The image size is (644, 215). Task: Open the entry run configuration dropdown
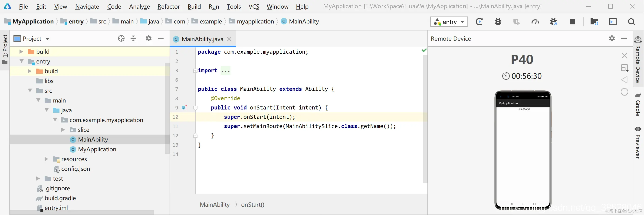tap(449, 22)
